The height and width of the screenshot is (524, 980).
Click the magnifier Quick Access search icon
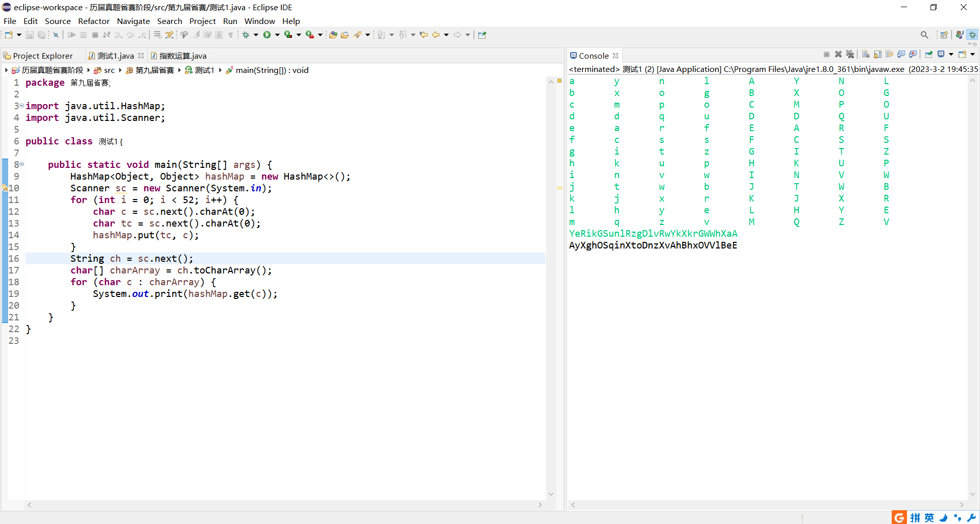(924, 35)
